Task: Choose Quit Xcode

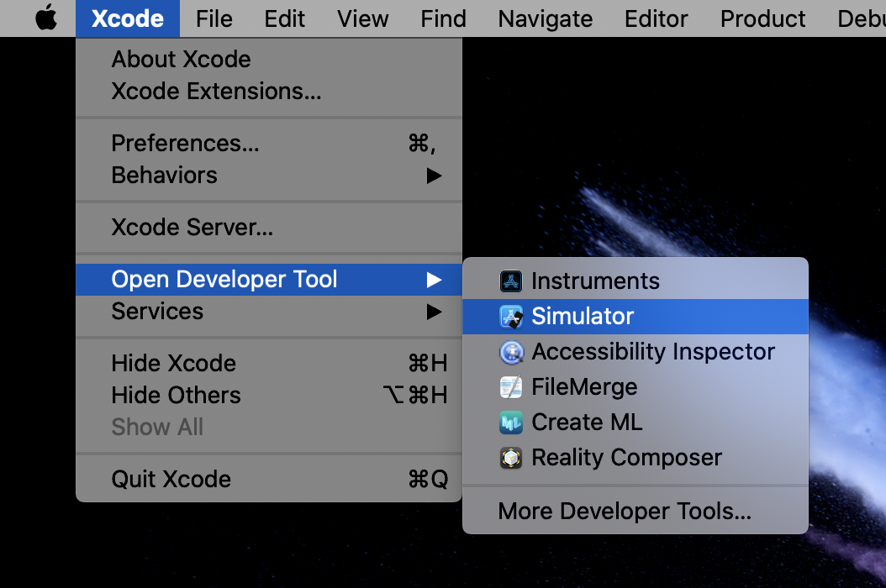Action: [269, 479]
